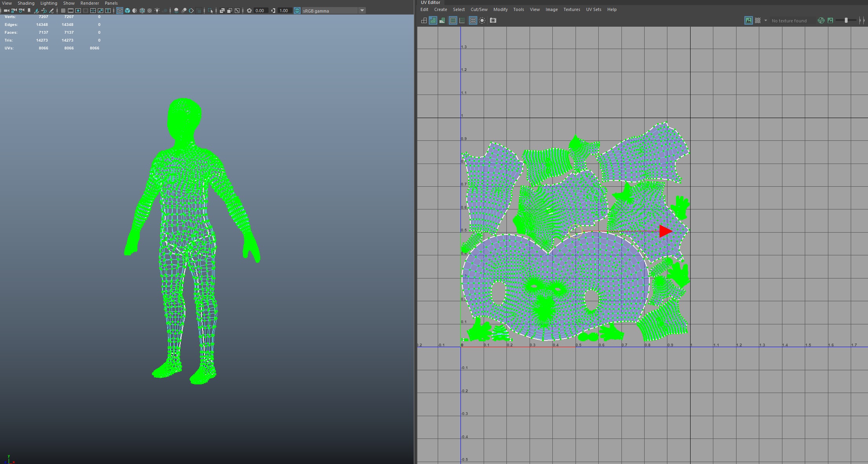Open the Renderer menu
Screen dimensions: 868x464
(x=90, y=3)
